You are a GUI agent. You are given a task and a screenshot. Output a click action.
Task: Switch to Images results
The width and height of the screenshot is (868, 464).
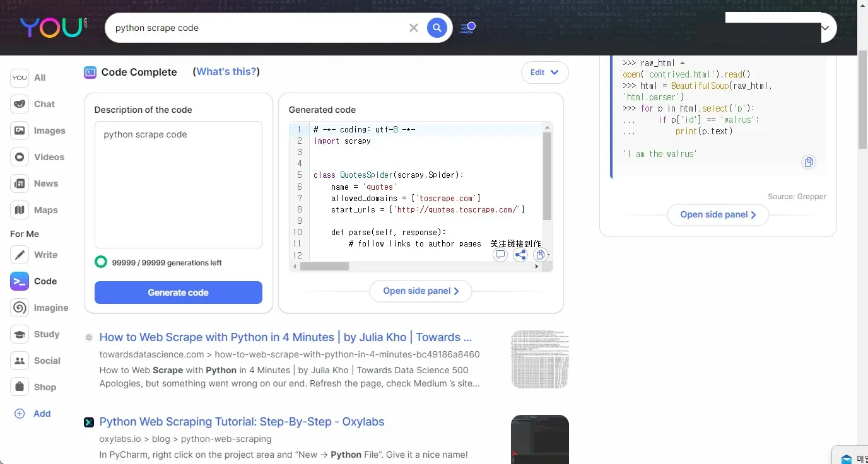click(38, 130)
